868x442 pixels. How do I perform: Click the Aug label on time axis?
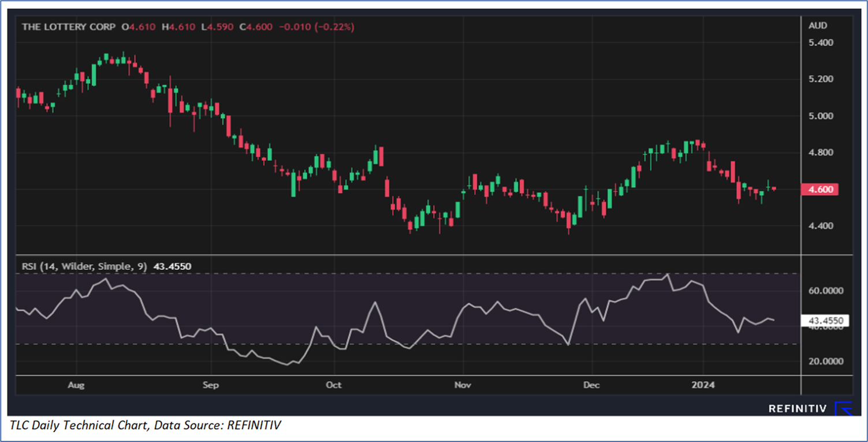(x=76, y=385)
